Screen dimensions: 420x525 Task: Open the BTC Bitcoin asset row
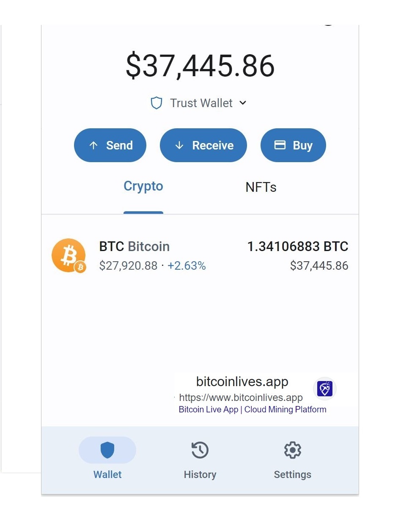coord(200,256)
